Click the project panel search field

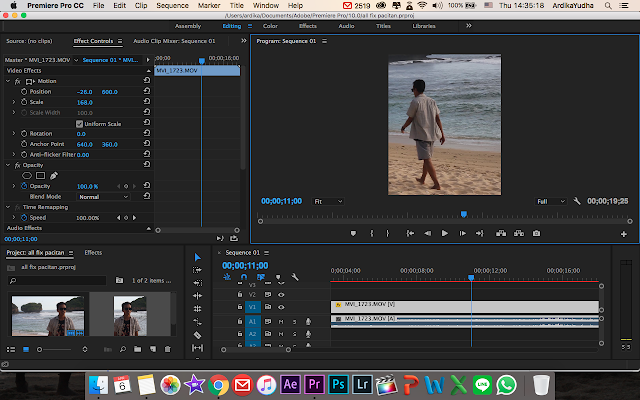(x=57, y=280)
